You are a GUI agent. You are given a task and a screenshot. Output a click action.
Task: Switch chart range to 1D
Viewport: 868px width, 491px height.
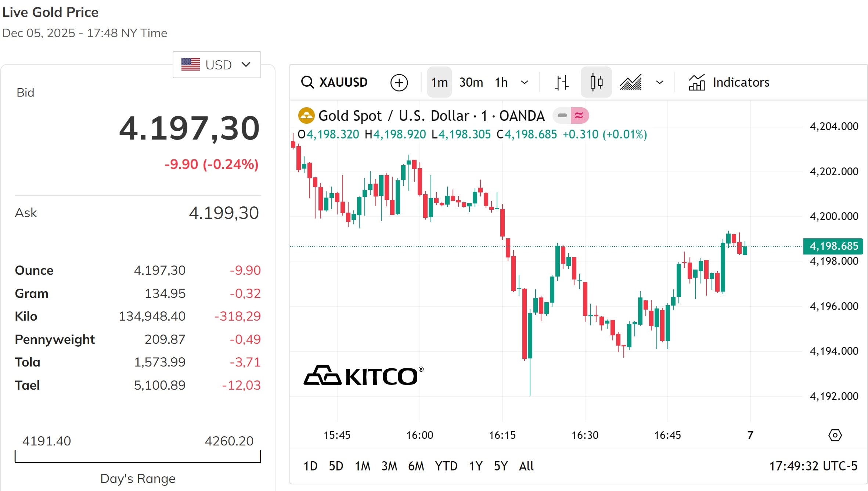[310, 466]
